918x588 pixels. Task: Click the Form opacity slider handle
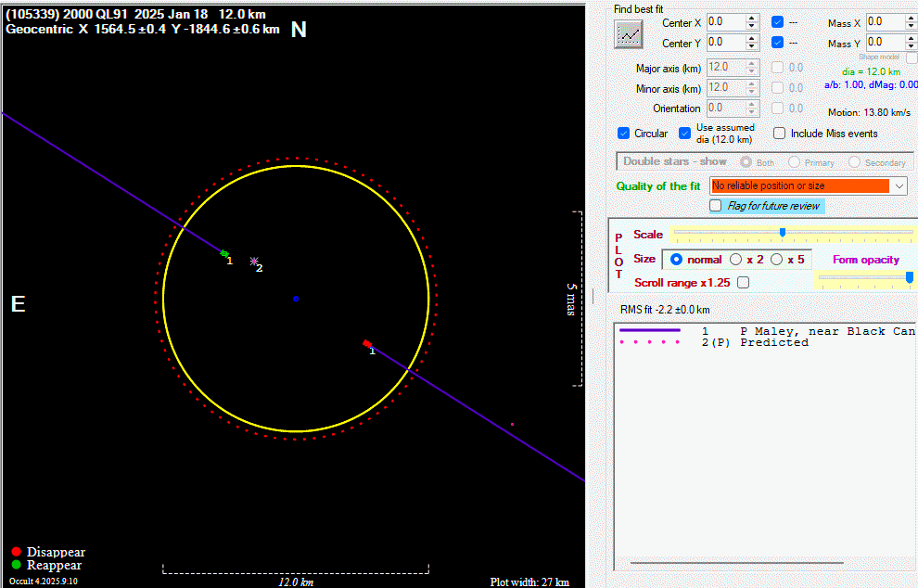[x=909, y=277]
